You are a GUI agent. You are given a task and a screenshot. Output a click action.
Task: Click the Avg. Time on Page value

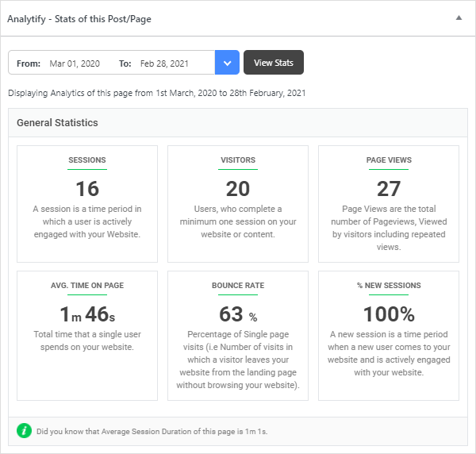coord(87,314)
